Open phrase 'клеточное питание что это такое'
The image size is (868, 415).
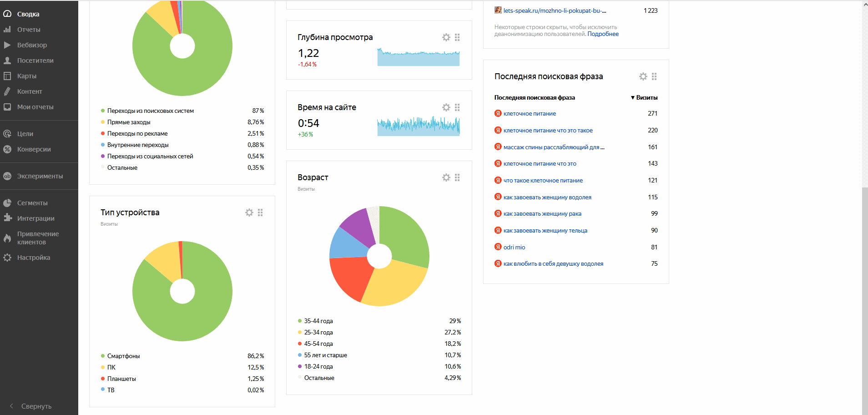[x=548, y=131]
